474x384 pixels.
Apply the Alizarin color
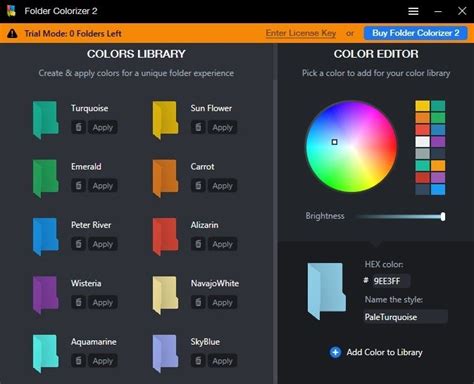222,244
